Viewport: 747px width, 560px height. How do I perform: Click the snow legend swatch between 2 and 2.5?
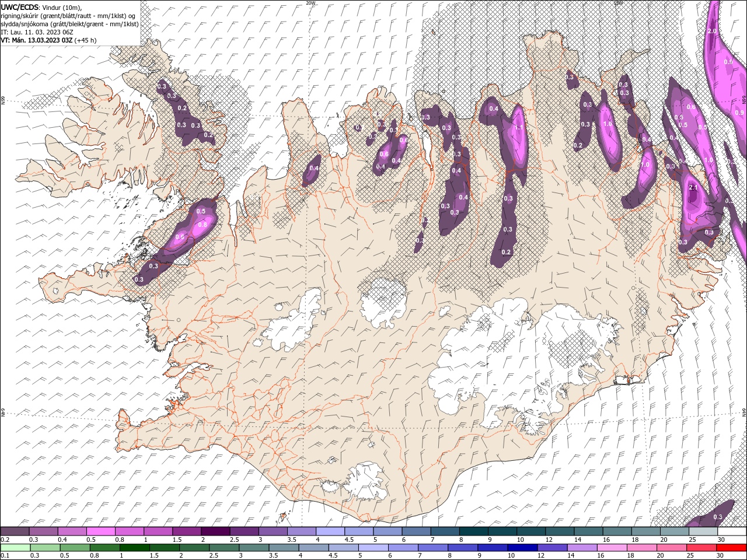point(215,531)
